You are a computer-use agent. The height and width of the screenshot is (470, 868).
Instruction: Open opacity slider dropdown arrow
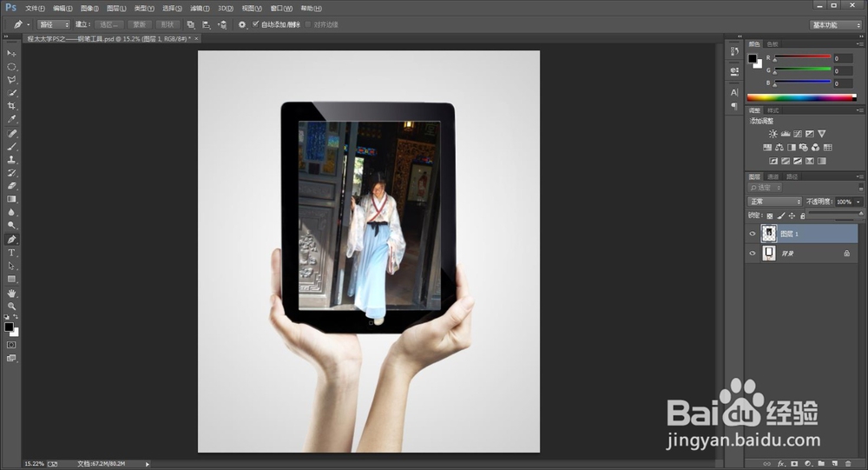click(x=858, y=202)
